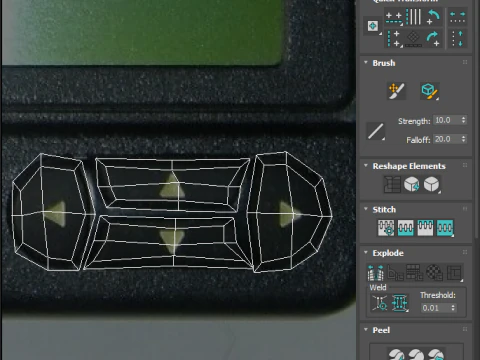The width and height of the screenshot is (480, 360).
Task: Align selection vertically to pivot
Action: [394, 38]
